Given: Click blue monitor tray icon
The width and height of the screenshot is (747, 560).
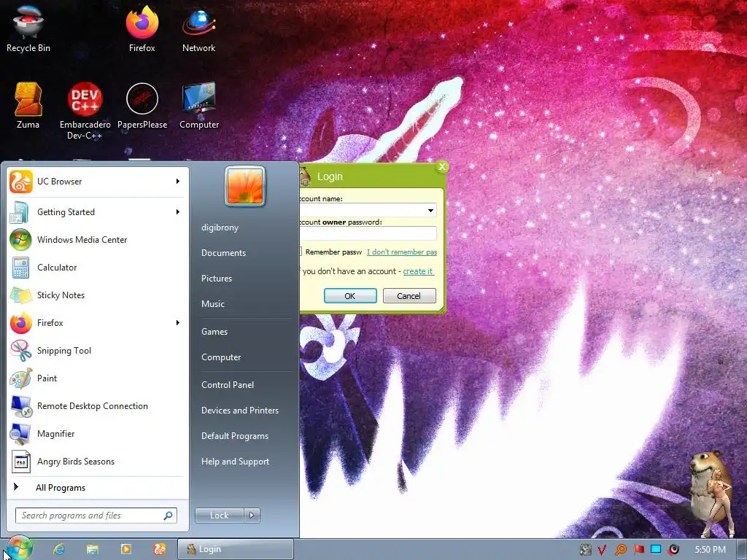Looking at the screenshot, I should (x=656, y=550).
